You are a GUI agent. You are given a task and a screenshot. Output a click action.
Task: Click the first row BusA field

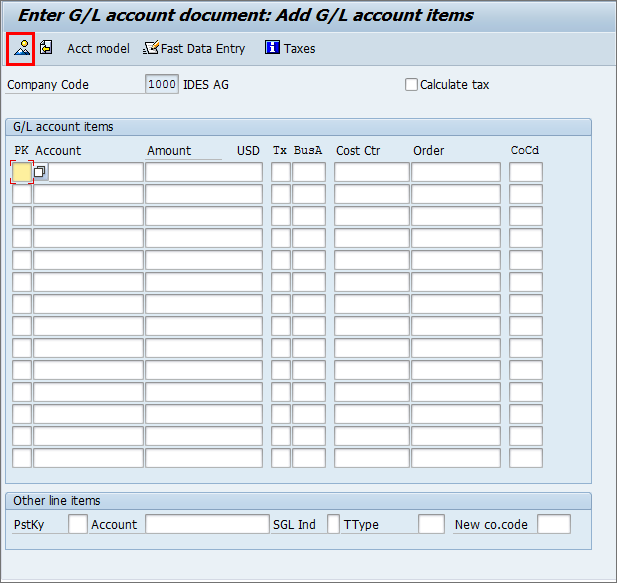(x=309, y=172)
